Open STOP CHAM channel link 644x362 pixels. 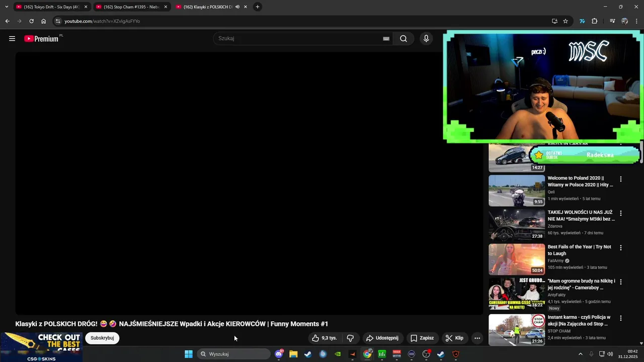[559, 331]
